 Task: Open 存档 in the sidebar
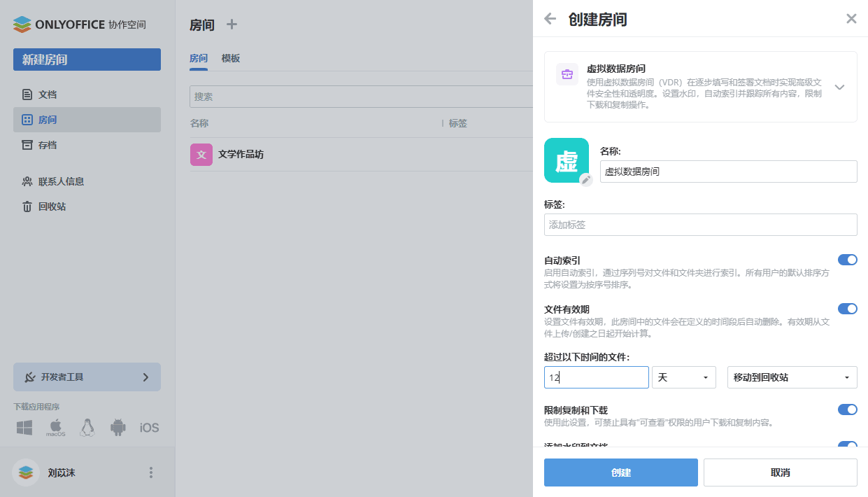87,145
